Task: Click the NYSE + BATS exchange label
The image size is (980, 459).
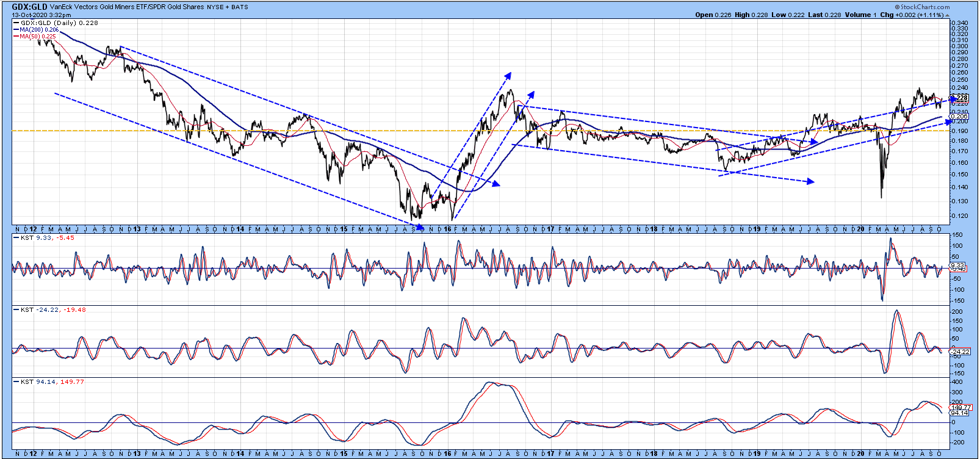Action: [228, 7]
